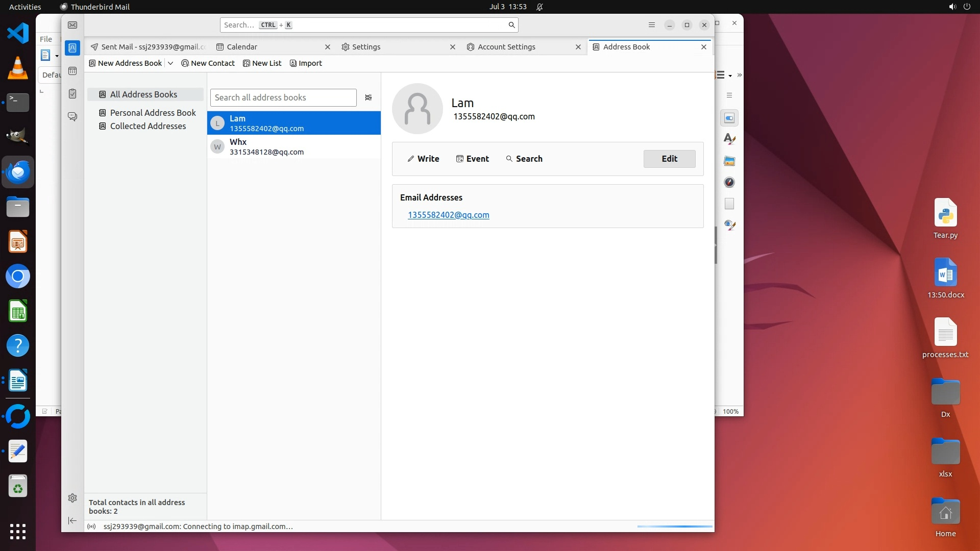Image resolution: width=980 pixels, height=551 pixels.
Task: Open Chat space from left toolbar
Action: (72, 117)
